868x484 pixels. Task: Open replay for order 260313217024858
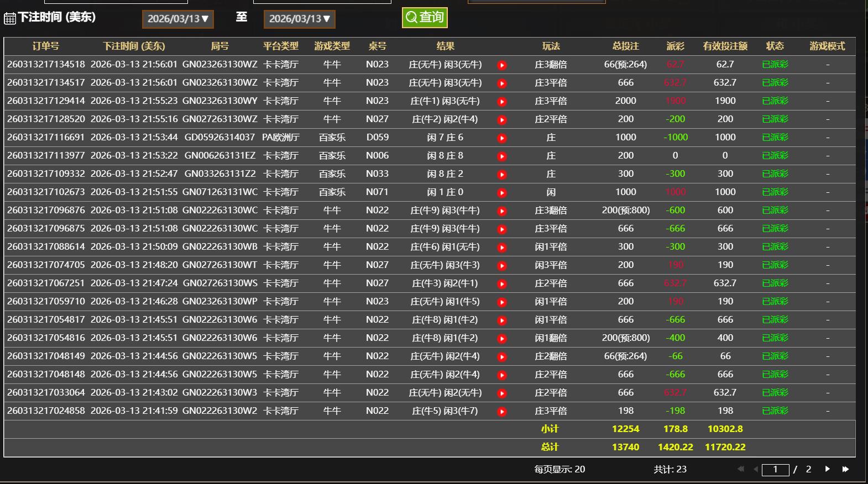(502, 412)
